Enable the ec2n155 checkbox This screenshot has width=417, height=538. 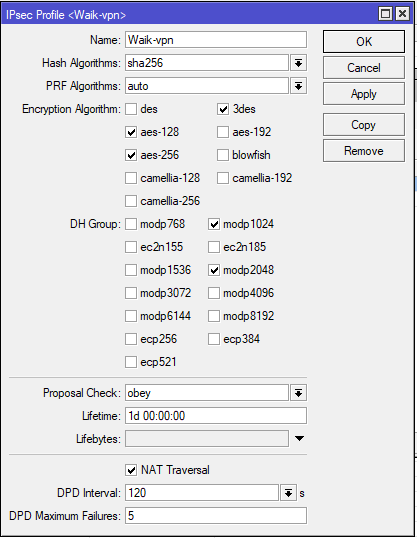point(131,247)
